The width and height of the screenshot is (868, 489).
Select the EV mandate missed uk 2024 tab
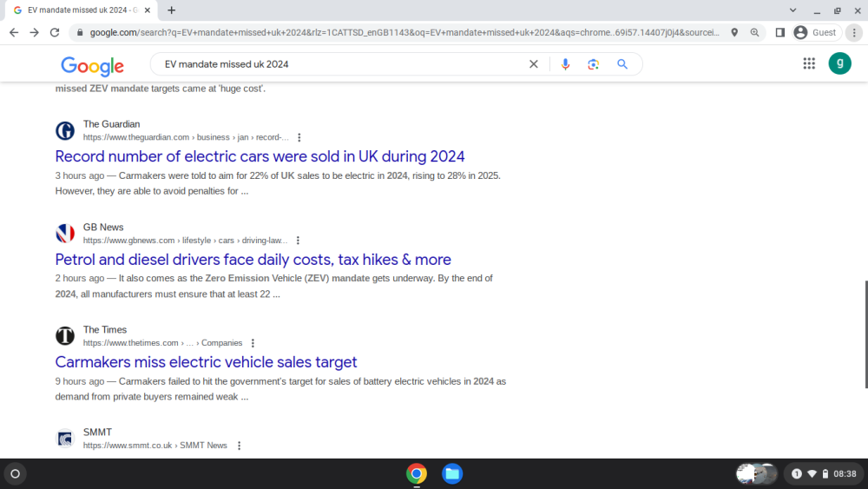pyautogui.click(x=82, y=10)
